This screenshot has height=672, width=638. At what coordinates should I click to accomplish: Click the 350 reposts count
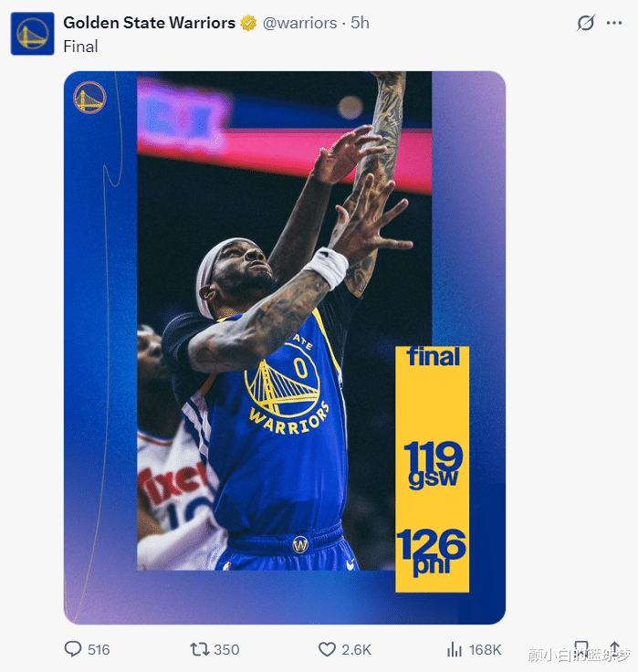click(226, 649)
